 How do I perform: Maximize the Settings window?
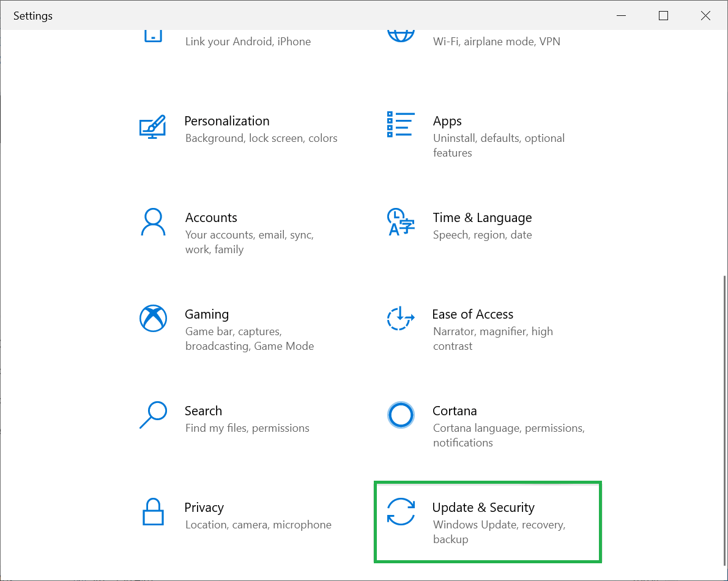(664, 15)
